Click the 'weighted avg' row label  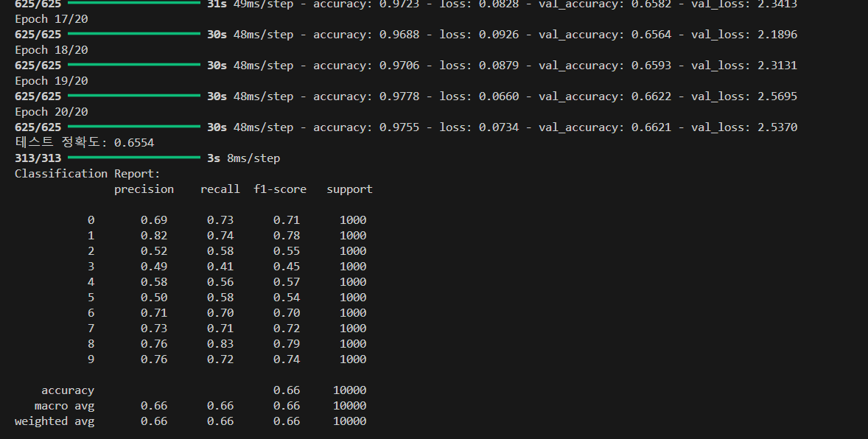[55, 422]
